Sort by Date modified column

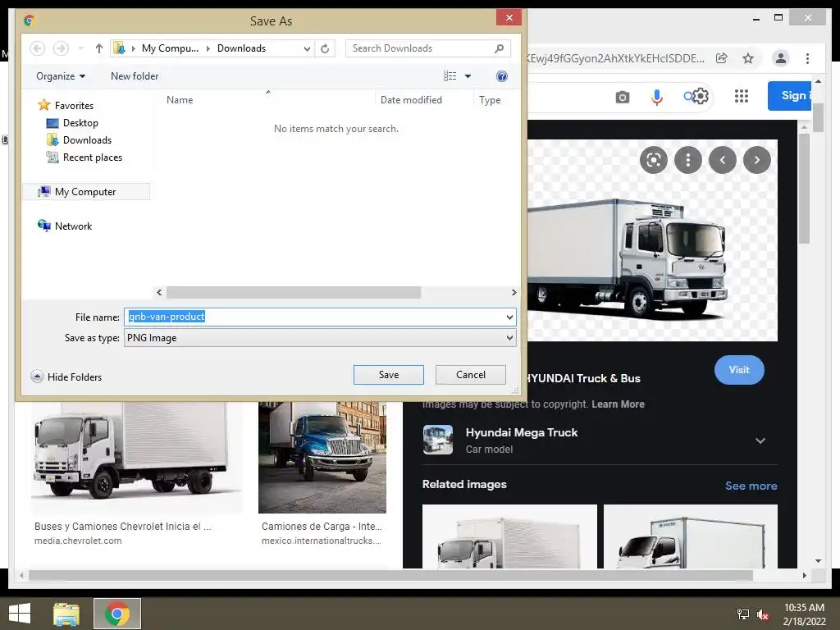coord(411,99)
